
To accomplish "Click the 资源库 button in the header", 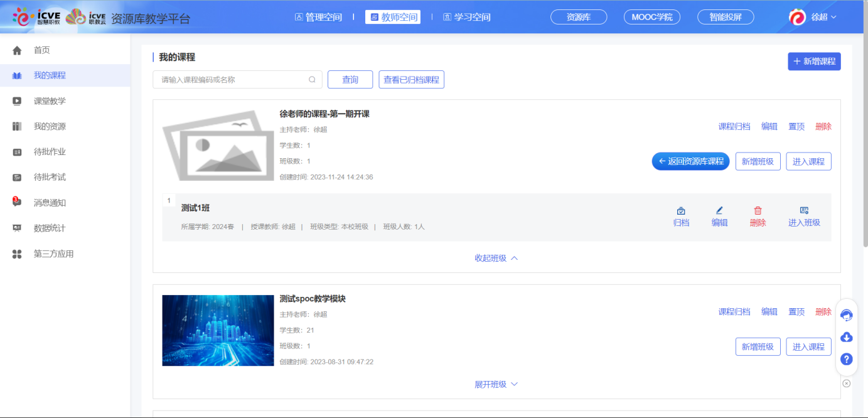I will (x=579, y=18).
